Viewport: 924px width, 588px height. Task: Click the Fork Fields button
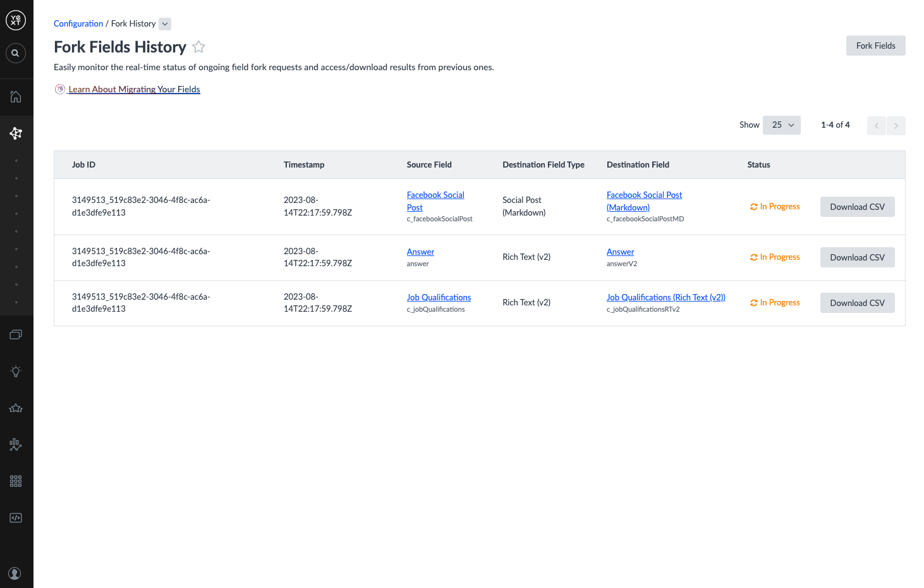[876, 46]
